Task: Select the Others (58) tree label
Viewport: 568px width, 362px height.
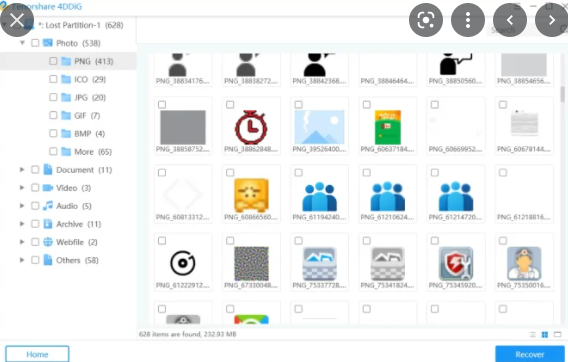Action: pyautogui.click(x=78, y=260)
